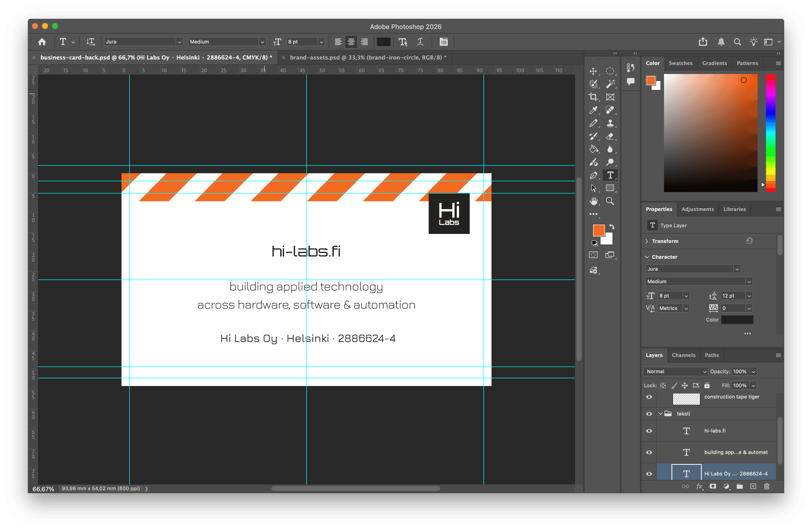Select the Hand tool
This screenshot has width=812, height=530.
point(593,201)
